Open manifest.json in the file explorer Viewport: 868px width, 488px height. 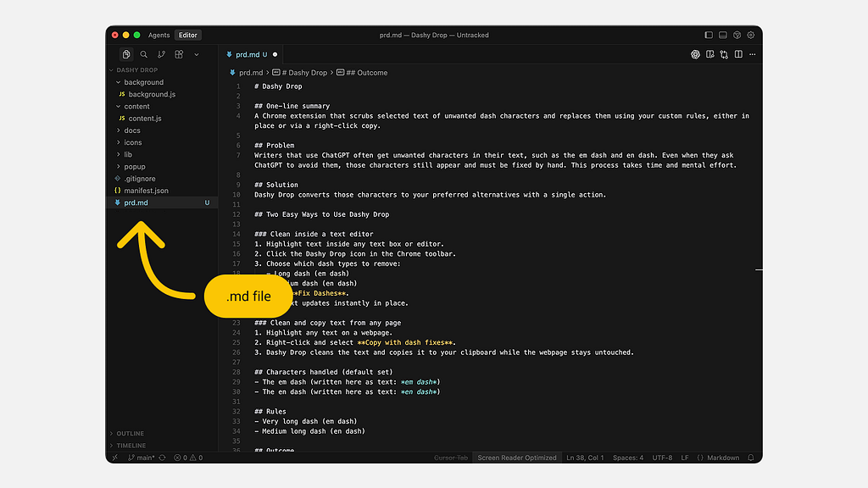146,191
